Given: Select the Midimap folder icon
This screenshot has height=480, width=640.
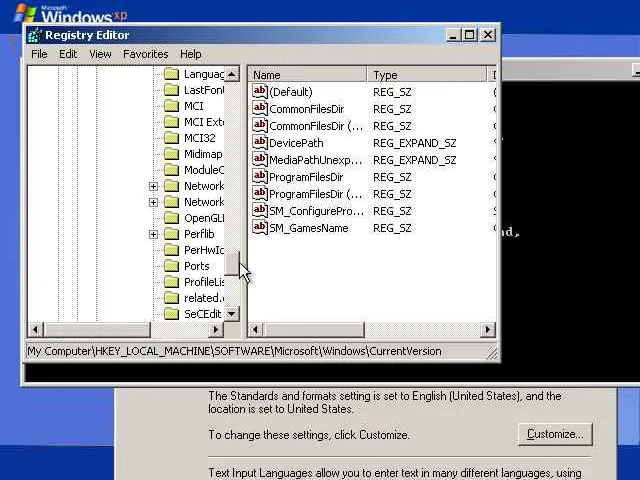Looking at the screenshot, I should pos(171,154).
